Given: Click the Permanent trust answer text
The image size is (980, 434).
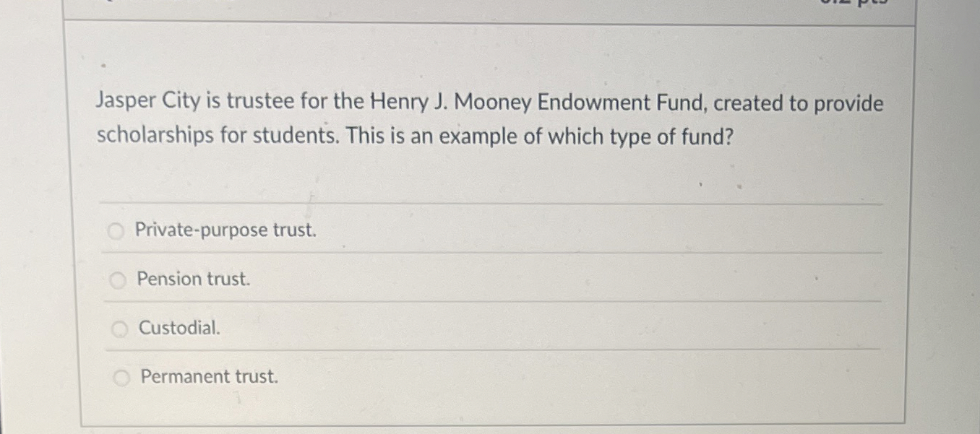Looking at the screenshot, I should pyautogui.click(x=208, y=376).
